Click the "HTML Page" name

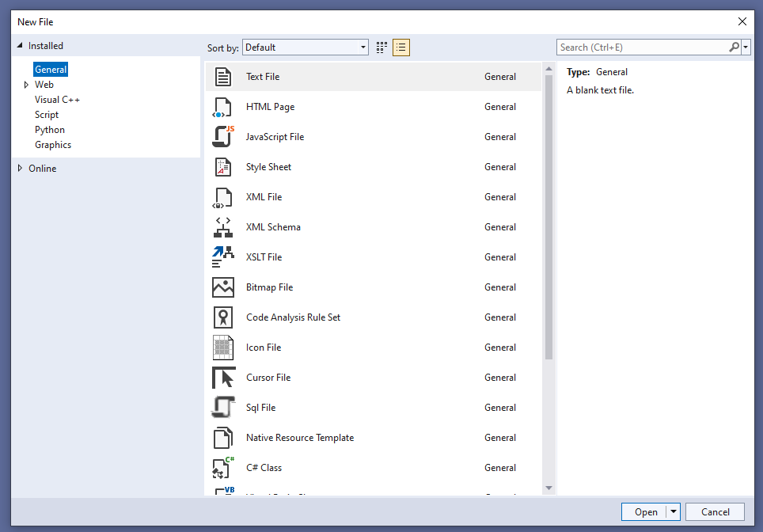click(x=270, y=107)
